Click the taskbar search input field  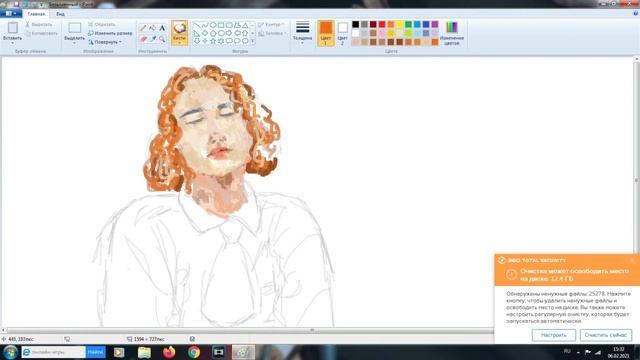point(53,352)
